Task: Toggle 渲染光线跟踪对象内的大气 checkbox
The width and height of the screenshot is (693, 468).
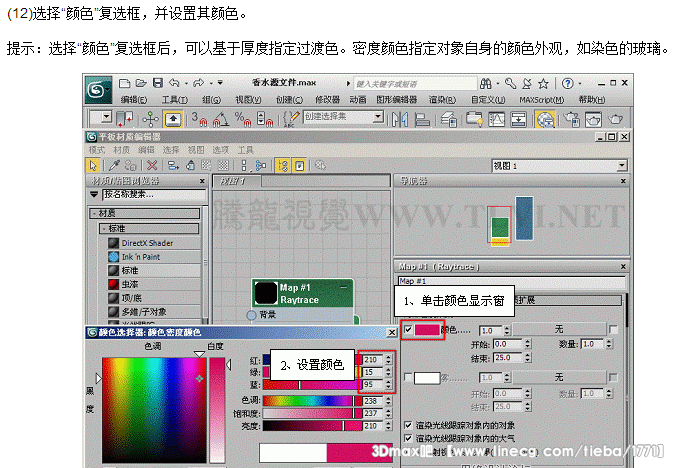Action: (408, 438)
